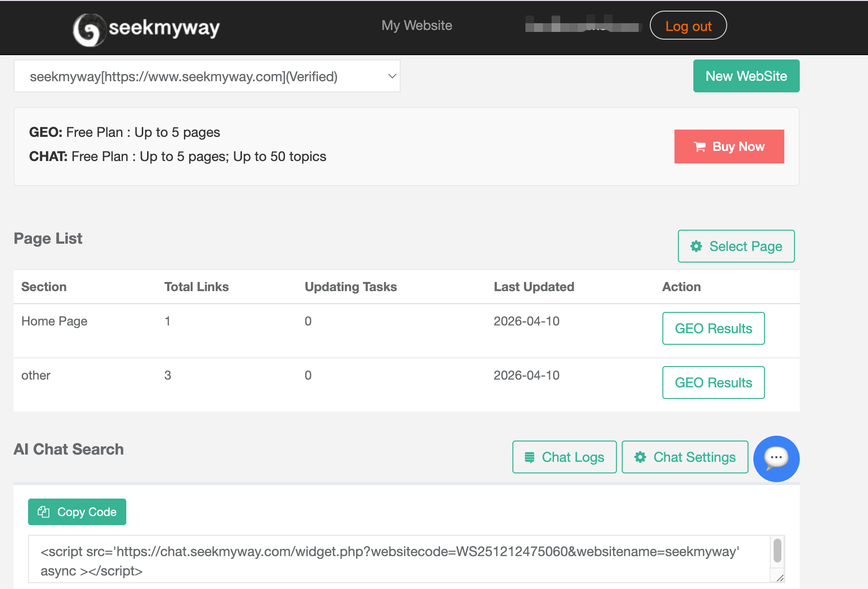Click the Copy Code label
Image resolution: width=868 pixels, height=589 pixels.
87,512
